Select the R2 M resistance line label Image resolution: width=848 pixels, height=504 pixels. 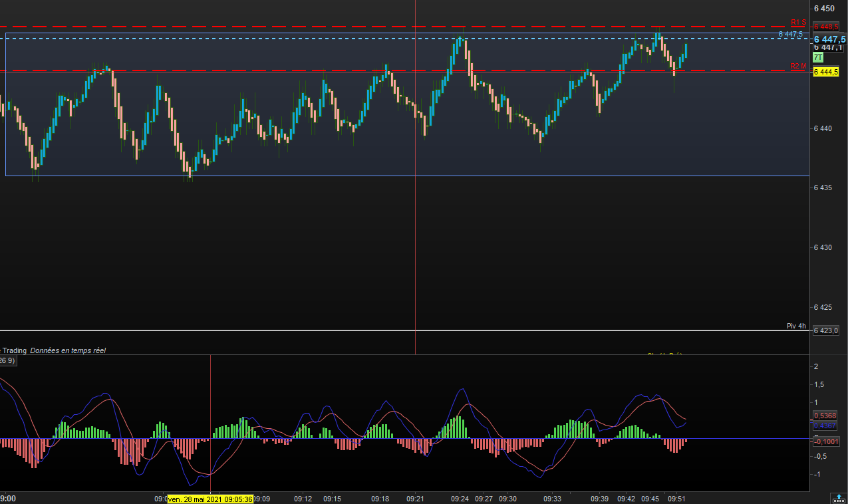(x=798, y=66)
